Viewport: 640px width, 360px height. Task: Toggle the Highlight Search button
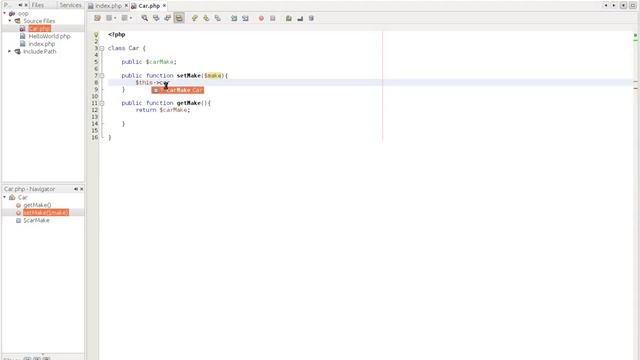(x=179, y=18)
